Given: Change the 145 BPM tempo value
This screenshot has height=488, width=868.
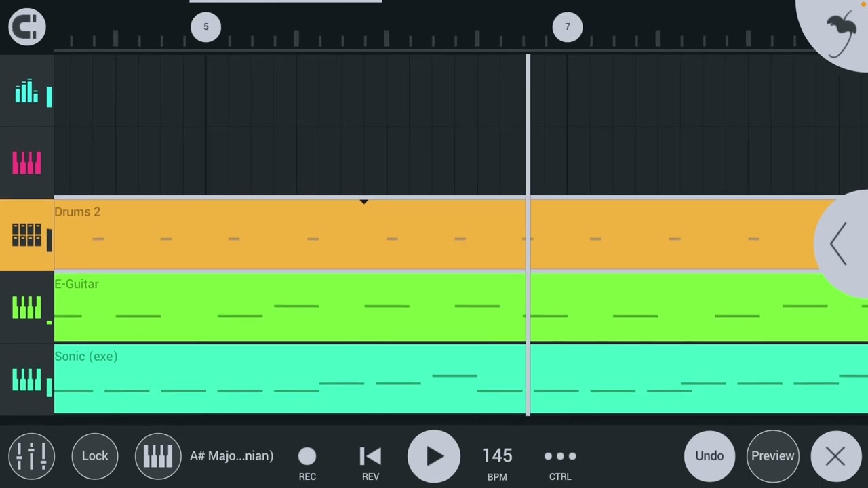Looking at the screenshot, I should click(x=497, y=462).
